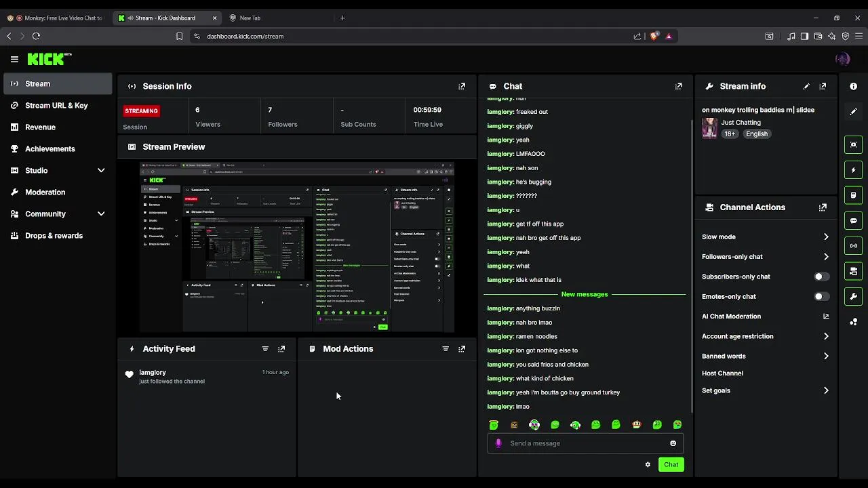
Task: Open Stream URL & Key page
Action: pos(58,105)
